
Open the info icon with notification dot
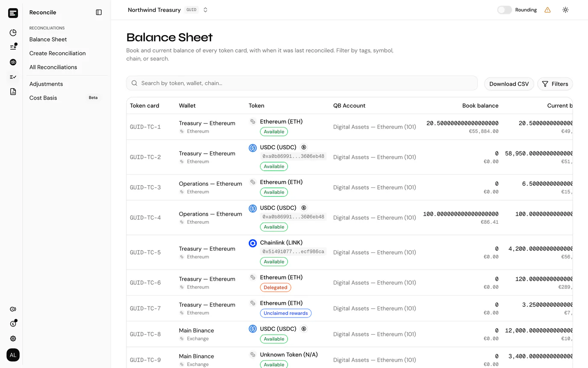13,323
